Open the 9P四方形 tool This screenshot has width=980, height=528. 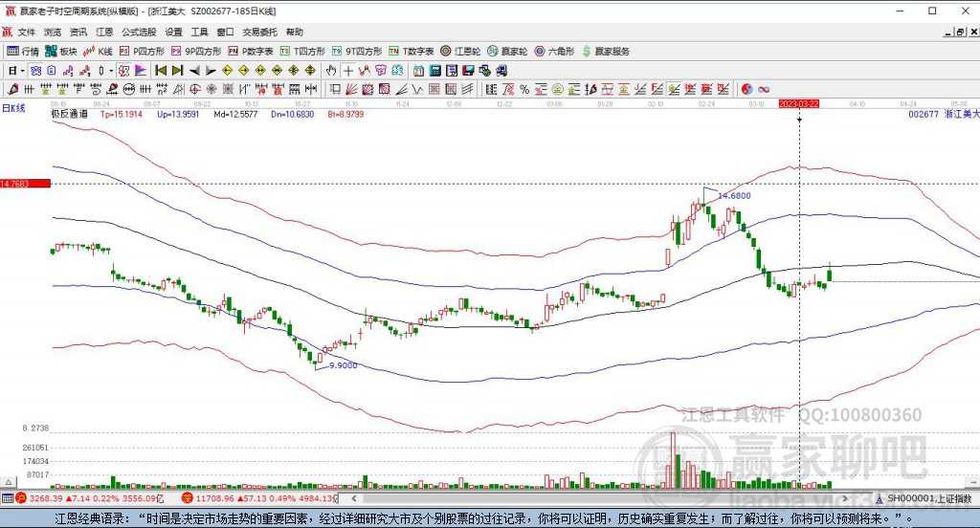pyautogui.click(x=196, y=52)
